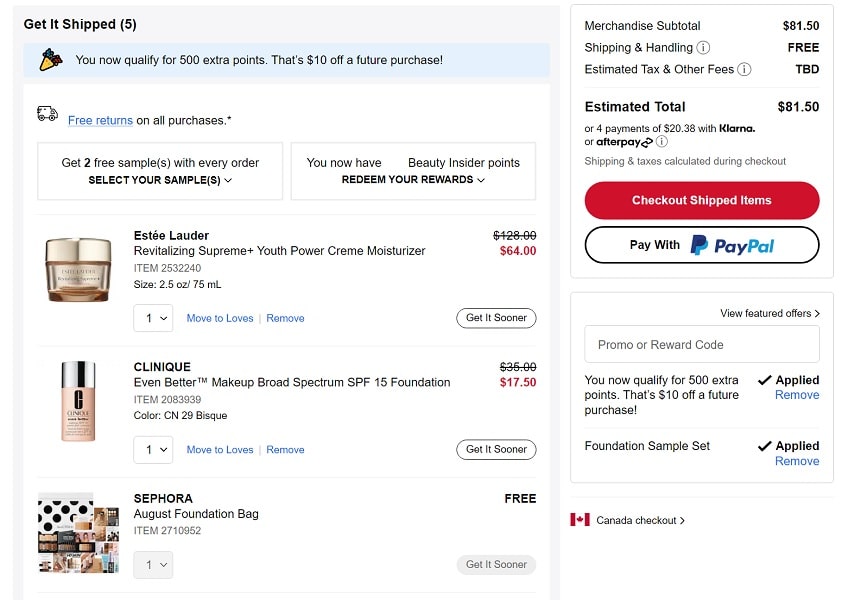Expand Redeem Your Rewards section
Image resolution: width=842 pixels, height=600 pixels.
tap(413, 180)
